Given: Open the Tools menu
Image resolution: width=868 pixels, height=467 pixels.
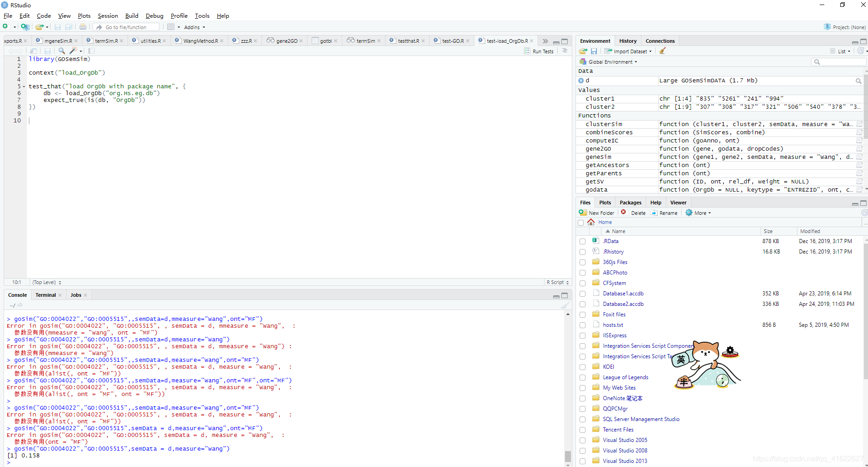Looking at the screenshot, I should tap(202, 15).
